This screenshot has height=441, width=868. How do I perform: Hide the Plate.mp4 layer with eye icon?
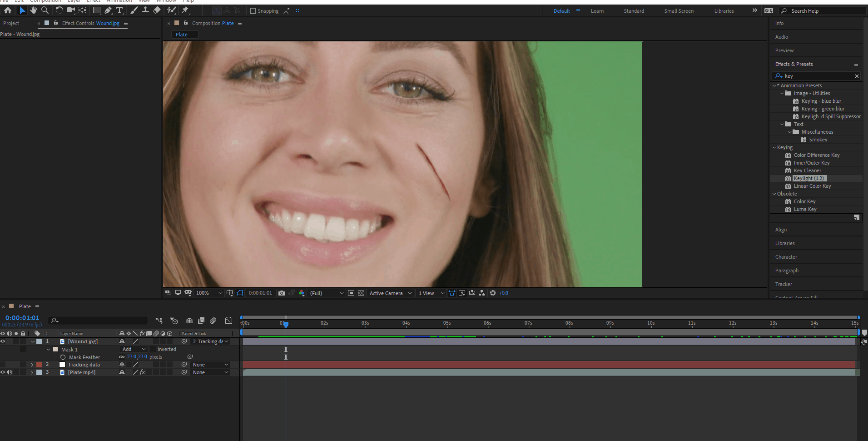click(3, 372)
